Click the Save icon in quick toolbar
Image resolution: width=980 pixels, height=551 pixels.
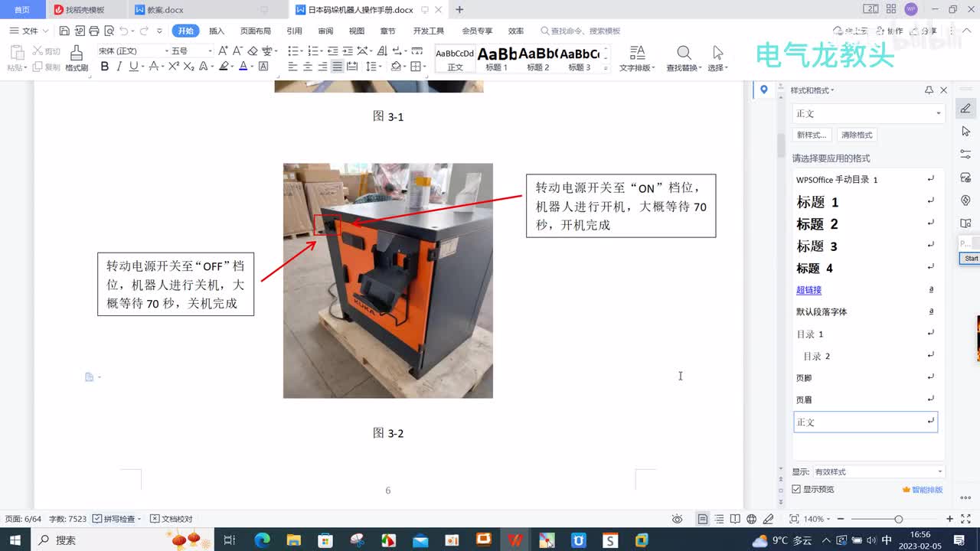tap(64, 31)
